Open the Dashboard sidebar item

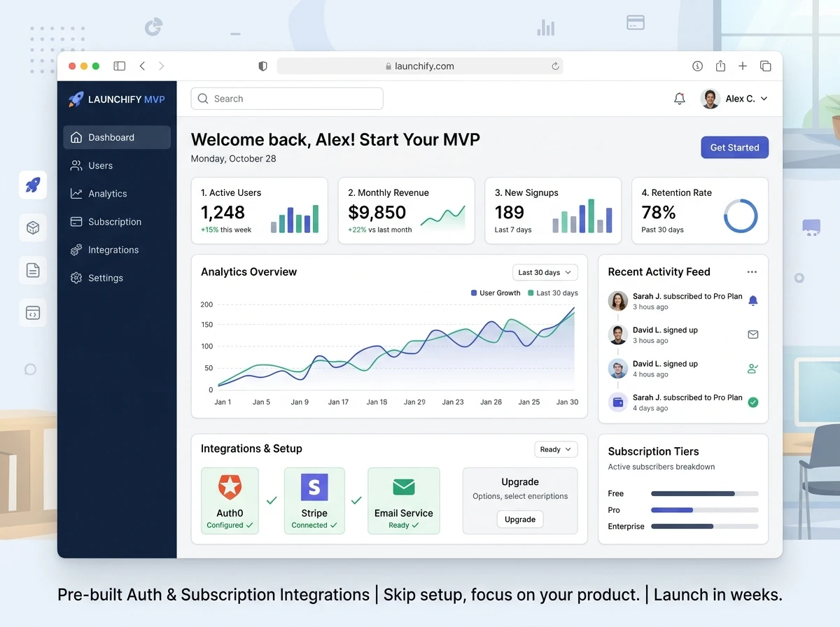[x=117, y=137]
